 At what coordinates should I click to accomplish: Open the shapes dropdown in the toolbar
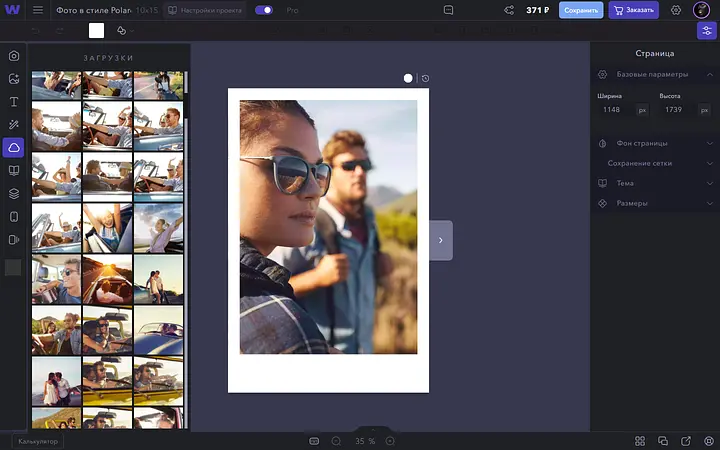coord(125,31)
